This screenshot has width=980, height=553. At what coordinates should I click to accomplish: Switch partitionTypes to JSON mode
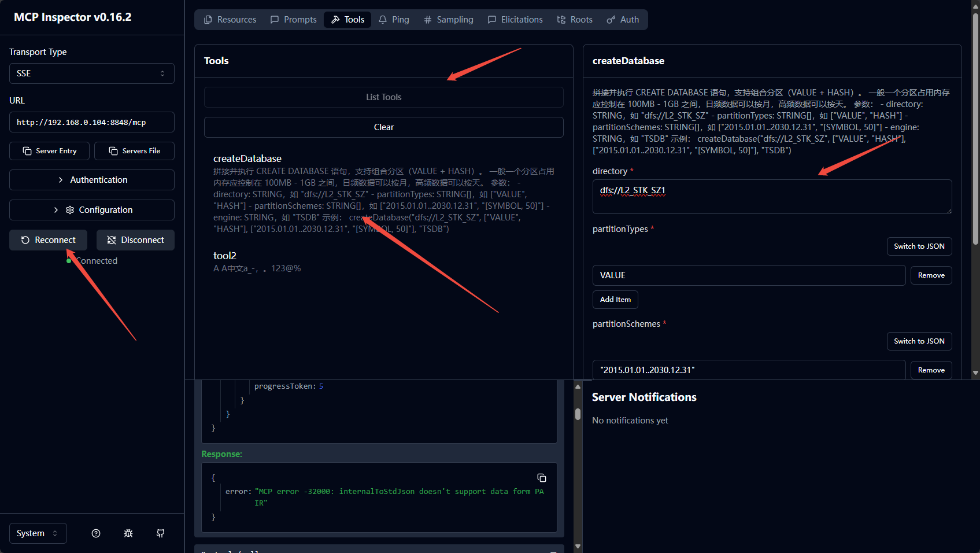[919, 246]
